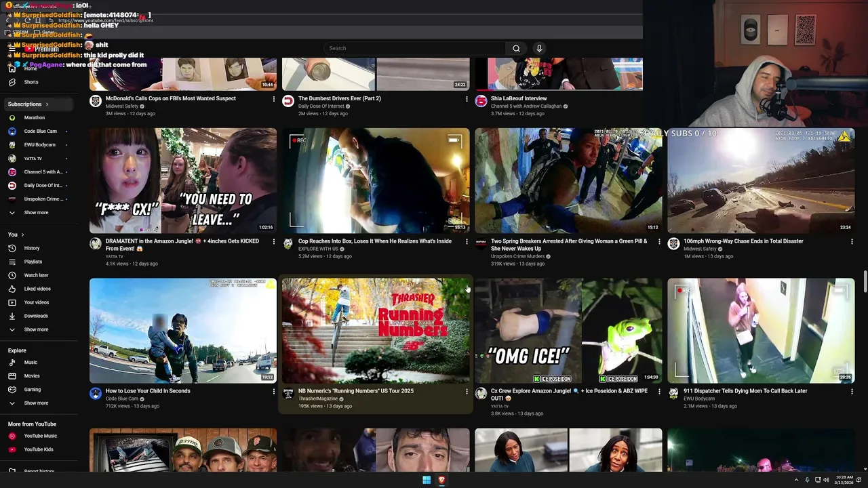This screenshot has height=488, width=868.
Task: Open more options for 106mph Wrong-Way Chase video
Action: [852, 242]
